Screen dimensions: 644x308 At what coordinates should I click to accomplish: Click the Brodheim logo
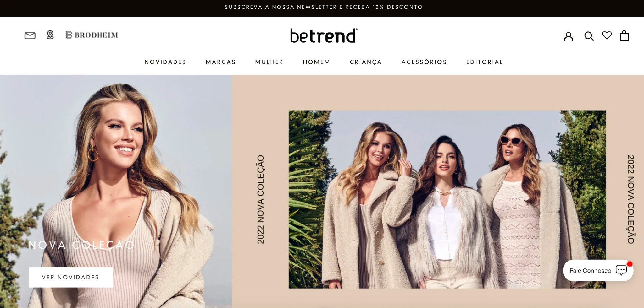click(x=92, y=35)
